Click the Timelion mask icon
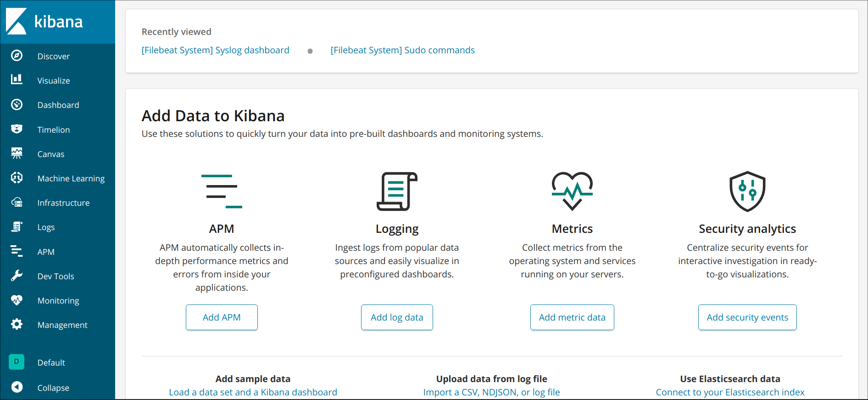Screen dimensions: 868x400 (x=17, y=129)
